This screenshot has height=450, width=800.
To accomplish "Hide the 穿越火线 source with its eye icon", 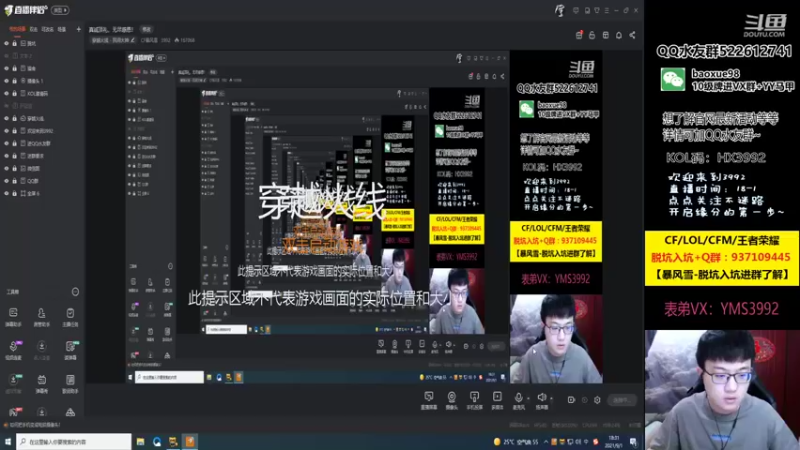I will pos(7,118).
